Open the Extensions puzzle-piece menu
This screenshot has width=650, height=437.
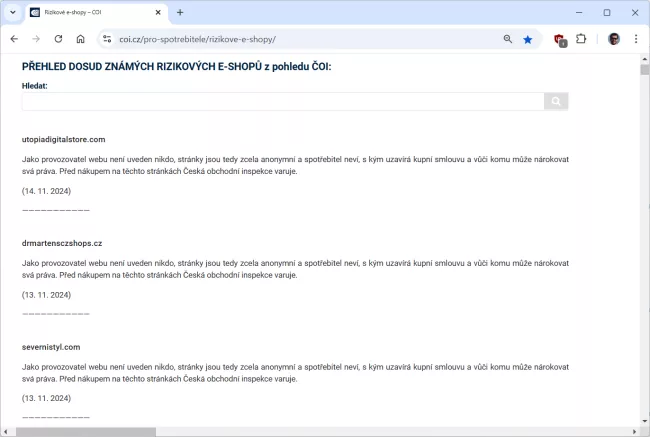tap(581, 39)
